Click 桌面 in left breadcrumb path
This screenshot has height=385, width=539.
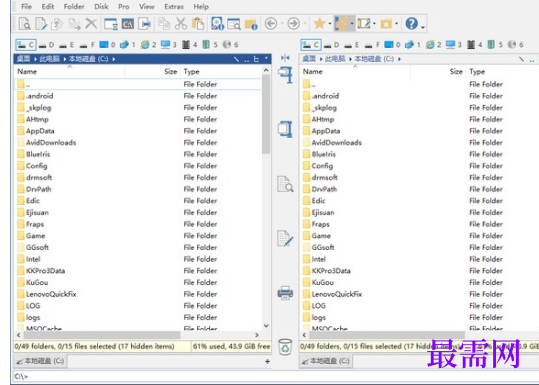point(23,59)
